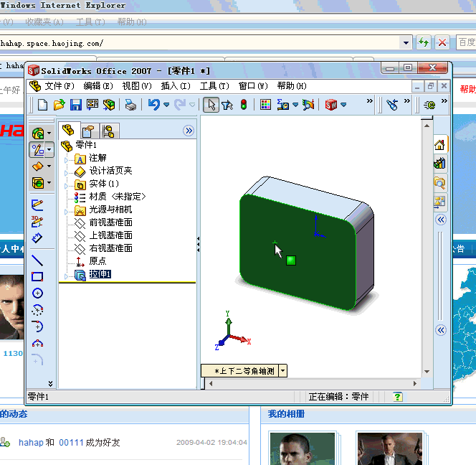Image resolution: width=476 pixels, height=465 pixels.
Task: Click the 3D Sketch icon
Action: (x=37, y=222)
